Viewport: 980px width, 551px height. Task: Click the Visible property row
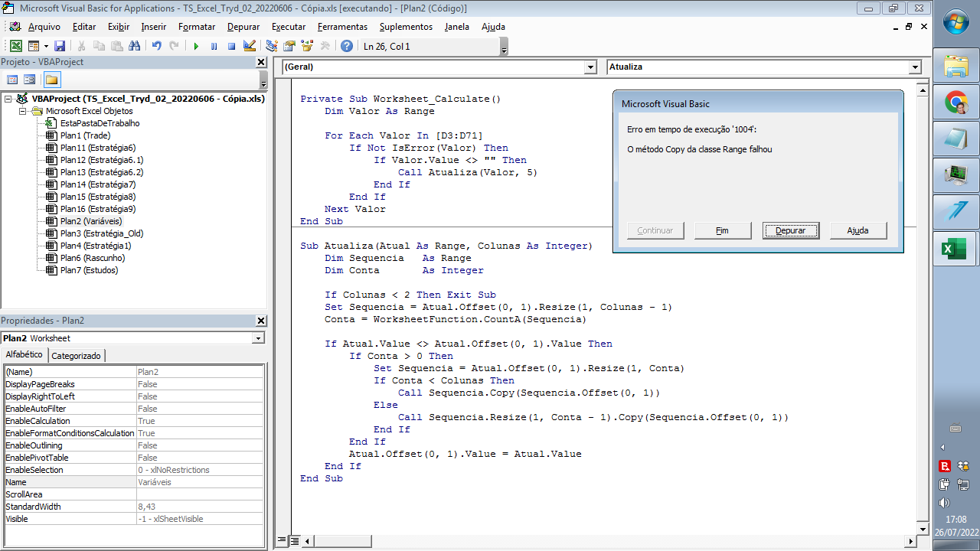134,519
